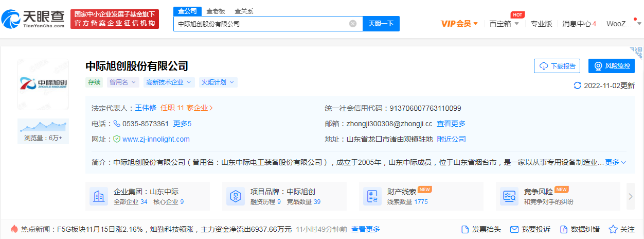Click 查看更多 next to hot news

pos(366,229)
